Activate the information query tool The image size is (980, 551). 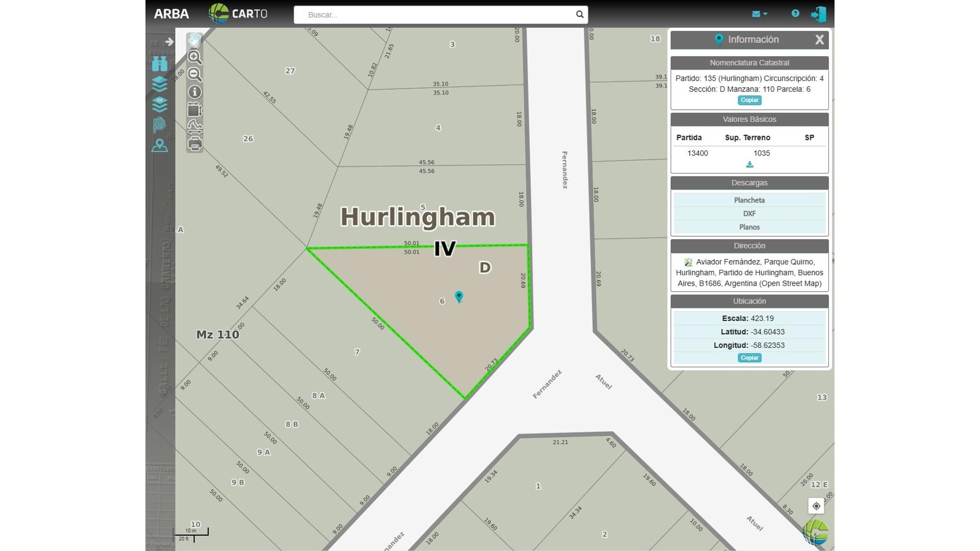[194, 92]
